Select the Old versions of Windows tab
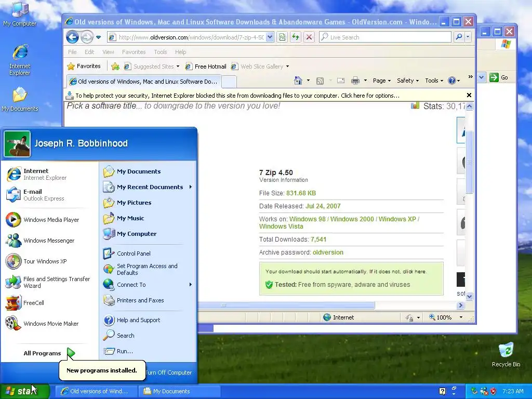Screen dimensions: 532x399 pyautogui.click(x=144, y=82)
